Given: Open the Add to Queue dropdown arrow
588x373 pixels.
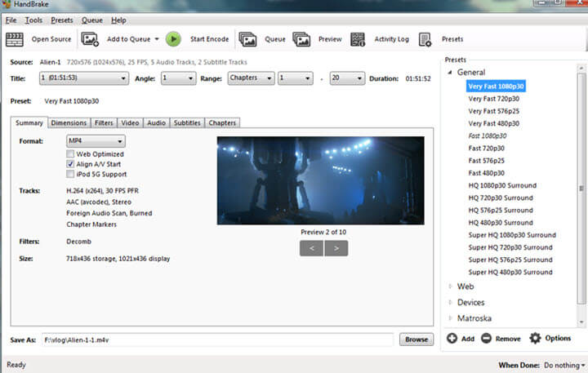Looking at the screenshot, I should [x=157, y=39].
